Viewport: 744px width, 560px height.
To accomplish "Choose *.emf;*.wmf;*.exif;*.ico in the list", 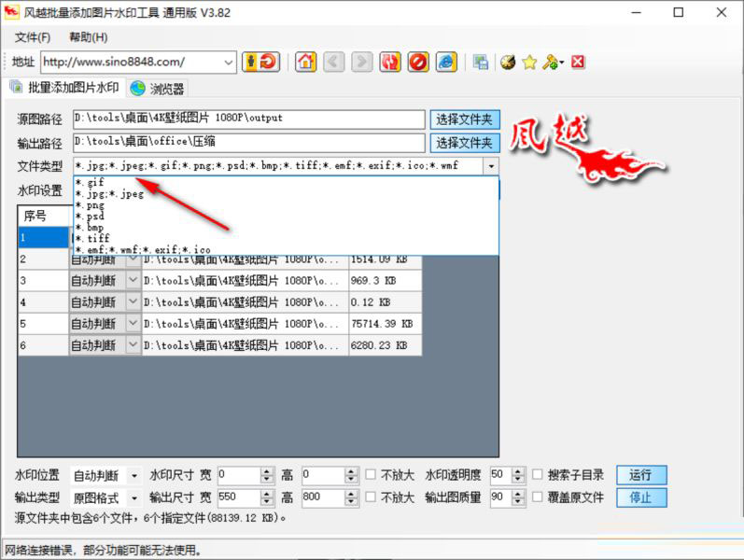I will (x=286, y=249).
